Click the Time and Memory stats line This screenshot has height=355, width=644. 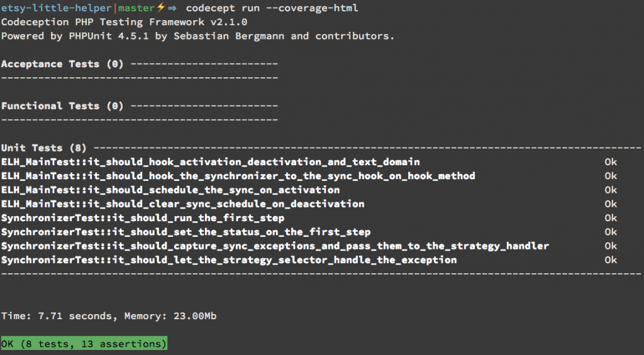[108, 316]
